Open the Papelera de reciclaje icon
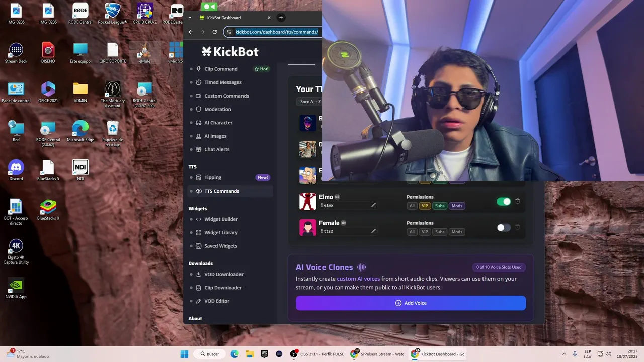Image resolution: width=644 pixels, height=362 pixels. [x=113, y=134]
